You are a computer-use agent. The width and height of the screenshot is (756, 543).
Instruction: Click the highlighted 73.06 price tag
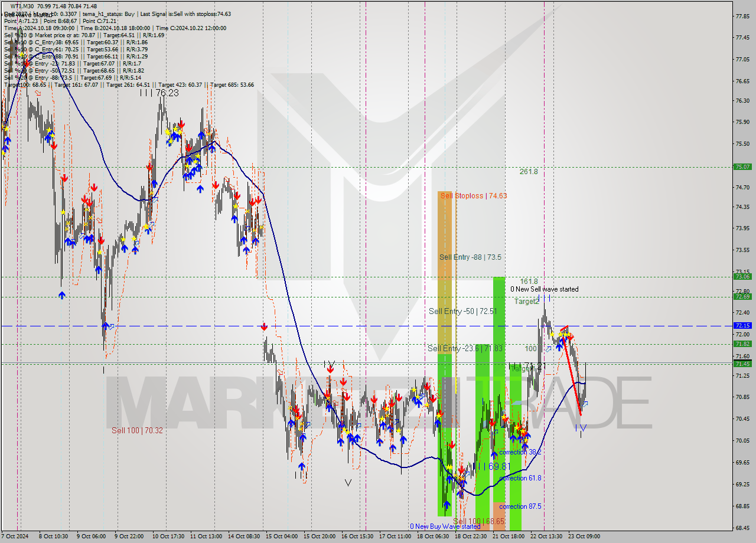point(742,276)
